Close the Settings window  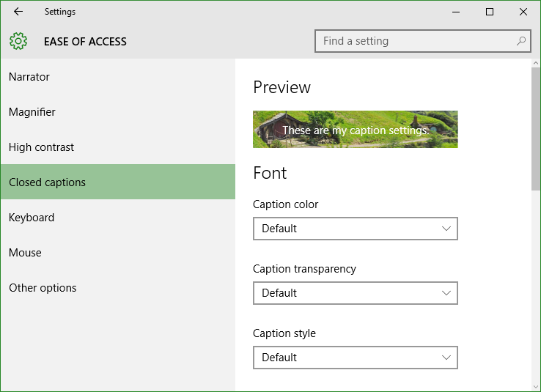coord(523,12)
